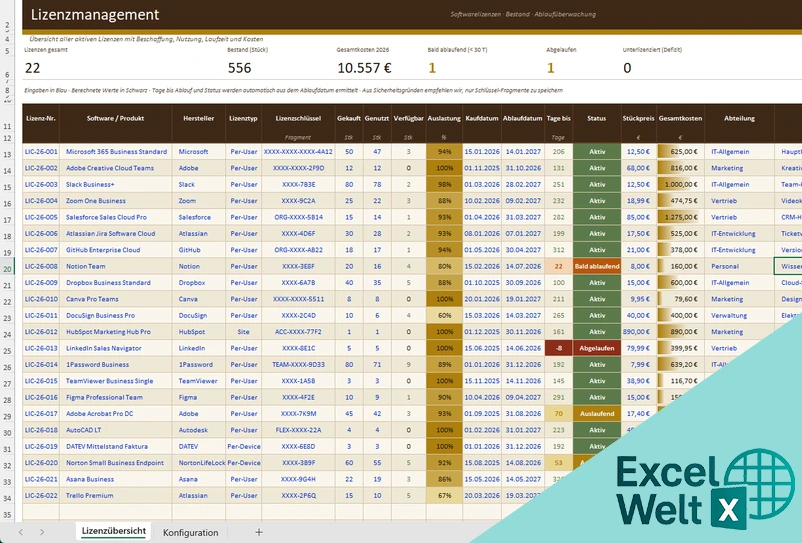Go to previous sheet with left arrow
The image size is (802, 543).
21,532
